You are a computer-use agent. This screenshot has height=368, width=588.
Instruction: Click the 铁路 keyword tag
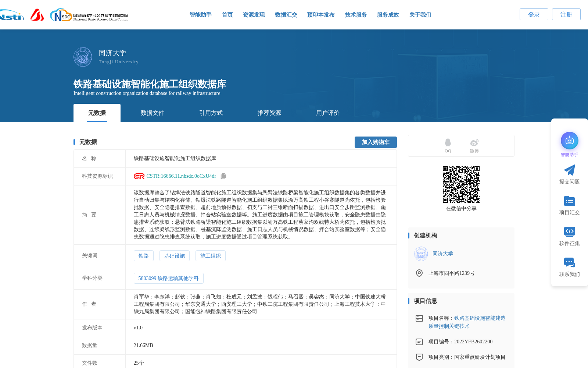click(144, 256)
